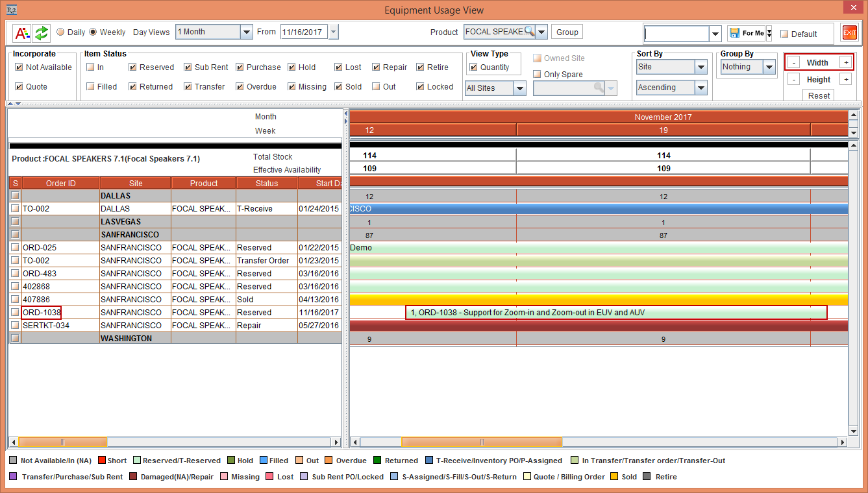Uncheck the Reserved item status checkbox

click(132, 67)
